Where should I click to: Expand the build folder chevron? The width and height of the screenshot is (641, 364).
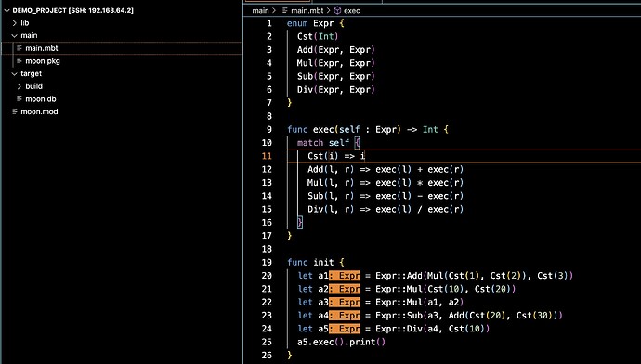20,86
